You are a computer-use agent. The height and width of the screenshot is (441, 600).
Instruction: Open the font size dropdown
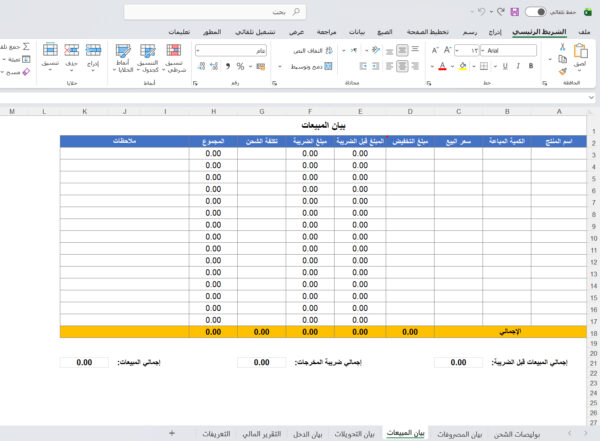pyautogui.click(x=466, y=51)
